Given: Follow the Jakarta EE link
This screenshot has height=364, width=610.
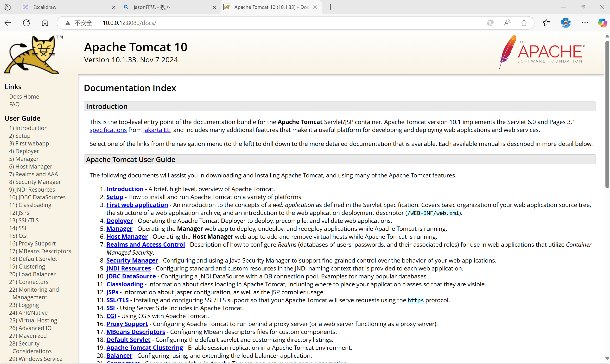Looking at the screenshot, I should tap(157, 130).
